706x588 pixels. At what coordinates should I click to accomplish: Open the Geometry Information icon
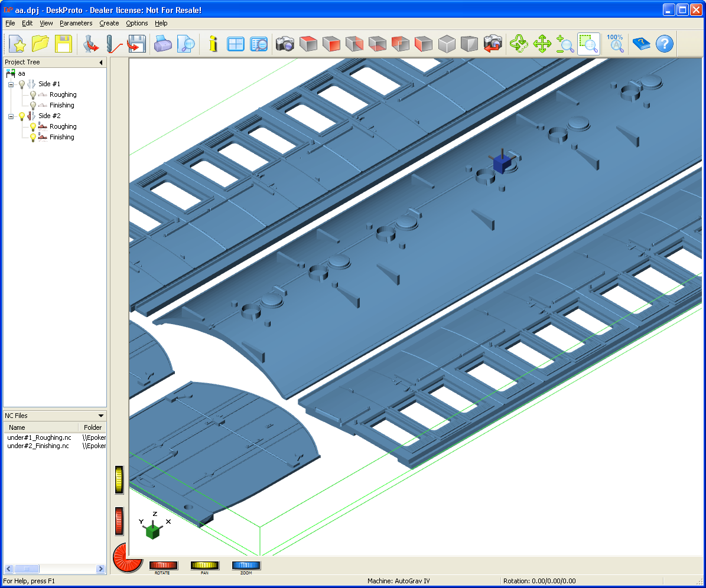click(x=213, y=44)
